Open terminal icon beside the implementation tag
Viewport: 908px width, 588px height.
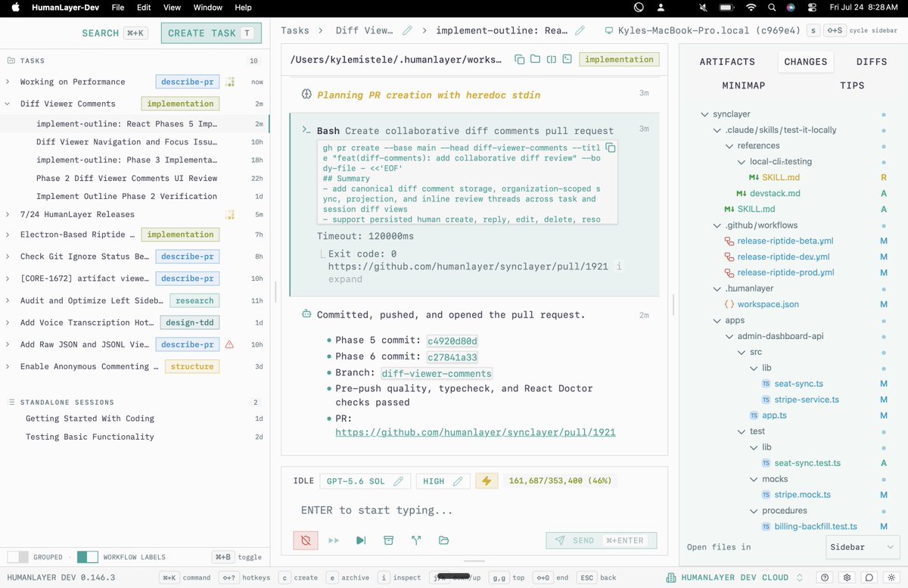click(567, 59)
